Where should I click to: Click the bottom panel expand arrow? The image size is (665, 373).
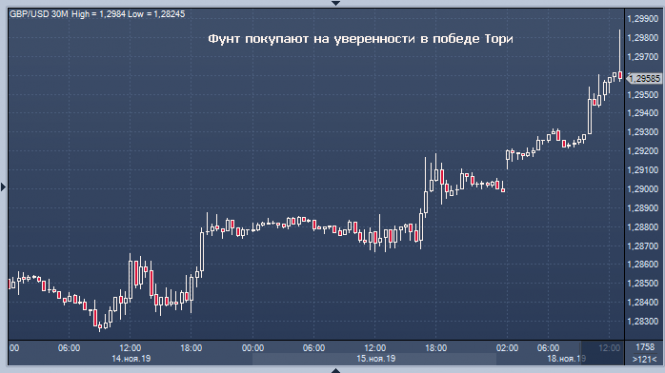point(335,370)
